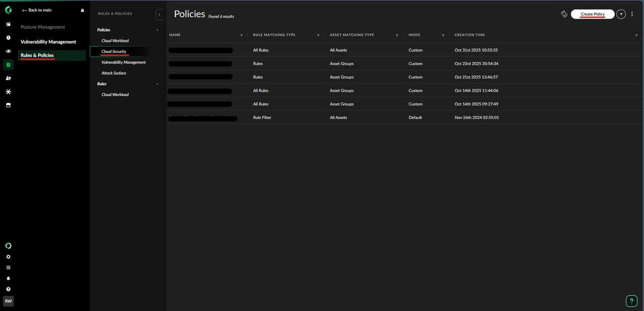
Task: Go Back to main
Action: (37, 10)
